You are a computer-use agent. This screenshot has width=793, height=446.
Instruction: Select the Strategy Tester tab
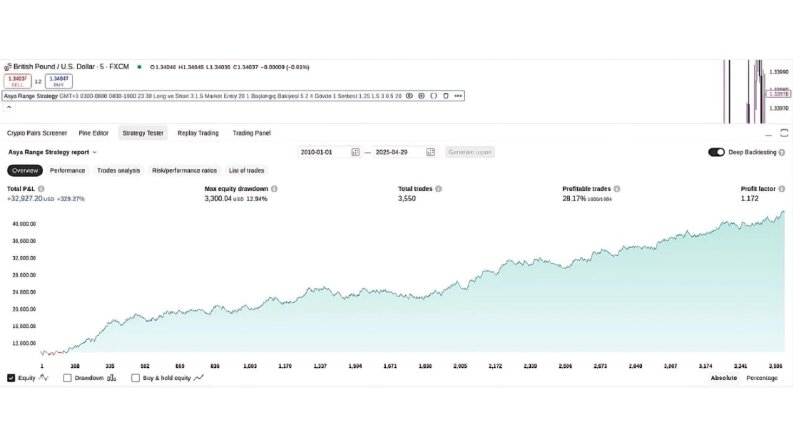point(143,133)
